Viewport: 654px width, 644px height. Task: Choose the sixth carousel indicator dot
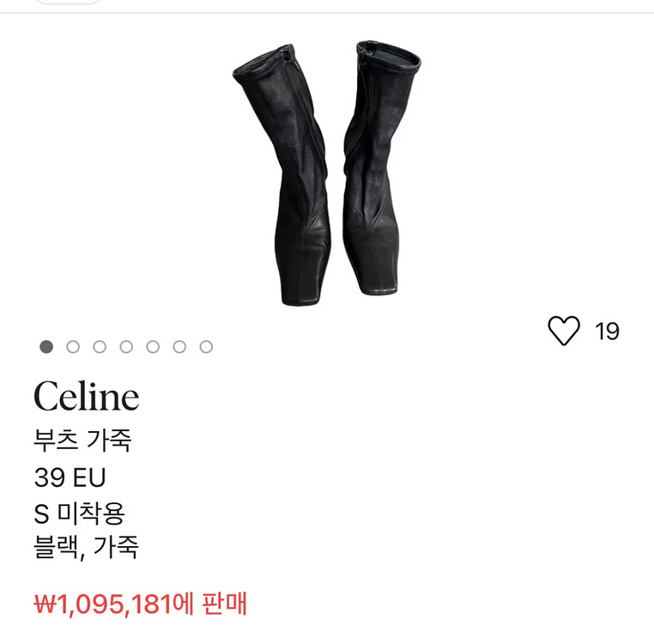[x=179, y=346]
